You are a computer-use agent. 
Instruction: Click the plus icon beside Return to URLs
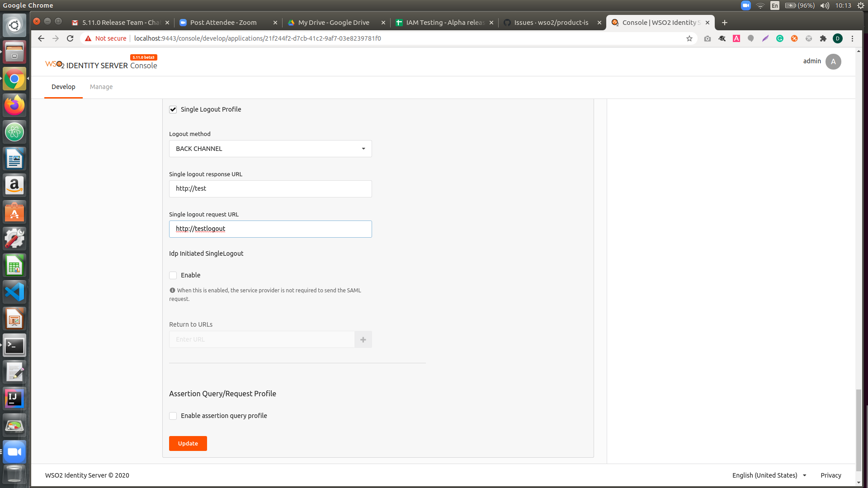(x=363, y=340)
